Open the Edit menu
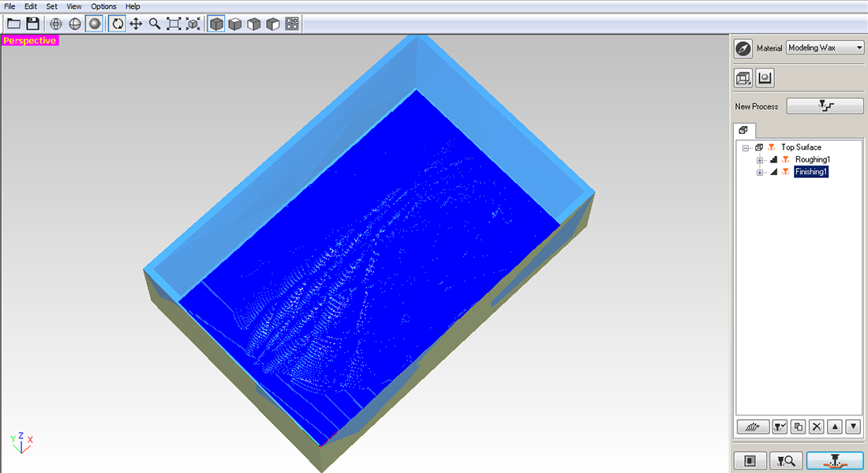 click(x=31, y=6)
